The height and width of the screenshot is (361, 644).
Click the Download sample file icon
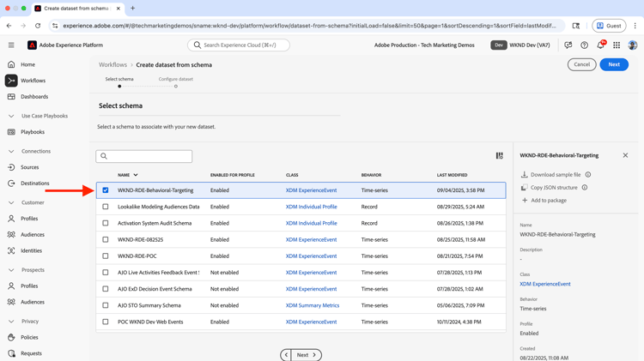(525, 175)
